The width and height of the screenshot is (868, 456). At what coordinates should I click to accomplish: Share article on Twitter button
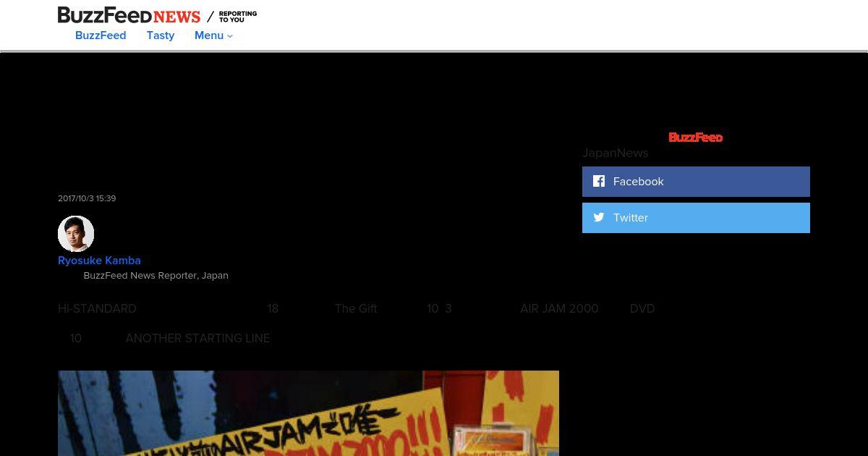point(696,218)
